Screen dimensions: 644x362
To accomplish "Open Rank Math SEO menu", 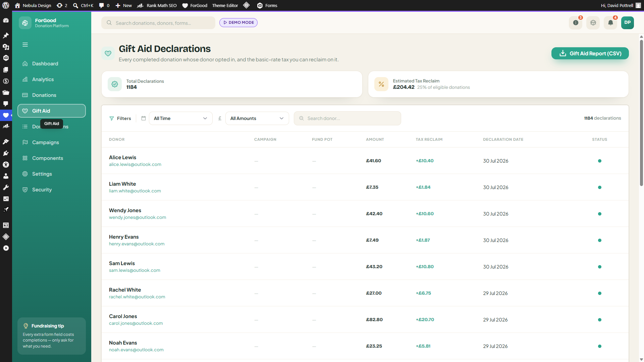I will tap(157, 5).
